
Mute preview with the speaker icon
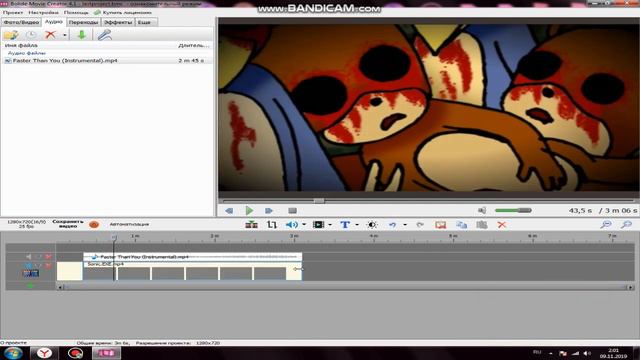point(482,210)
